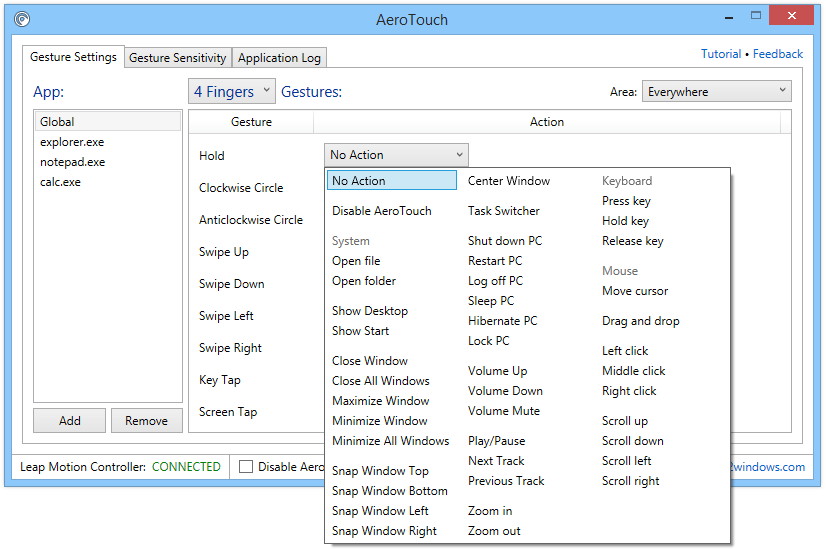Image resolution: width=826 pixels, height=549 pixels.
Task: Select the Scroll up action
Action: pyautogui.click(x=625, y=421)
